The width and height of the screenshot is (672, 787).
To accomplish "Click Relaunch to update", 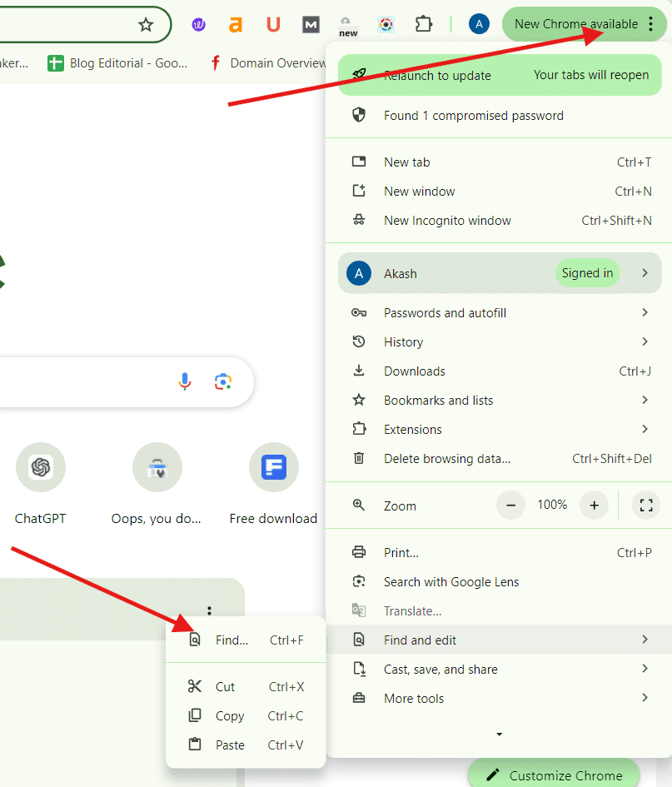I will point(437,75).
